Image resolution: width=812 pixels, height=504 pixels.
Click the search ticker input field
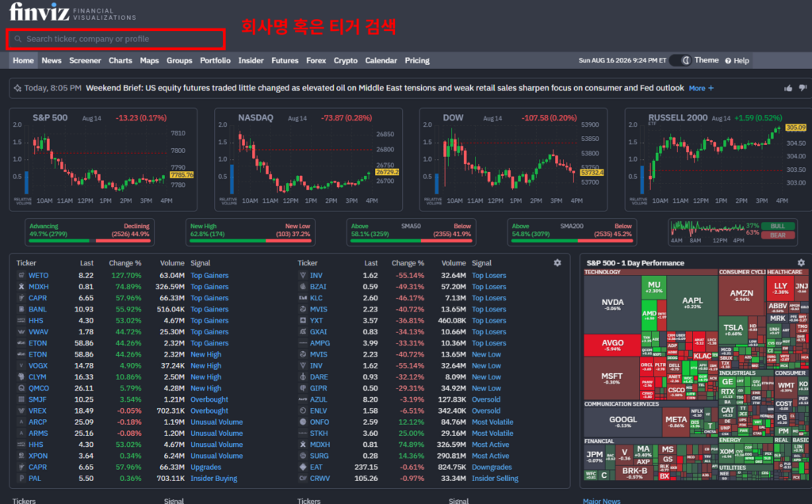point(116,39)
